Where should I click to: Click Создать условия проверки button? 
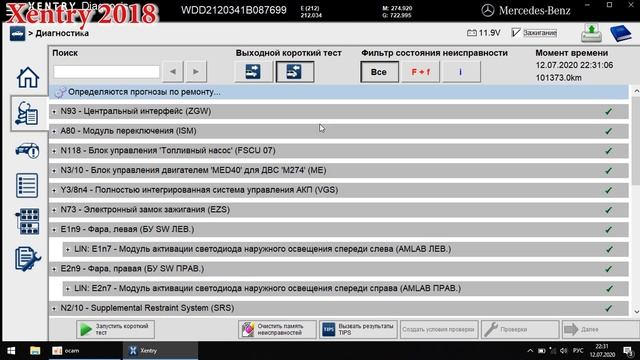439,329
